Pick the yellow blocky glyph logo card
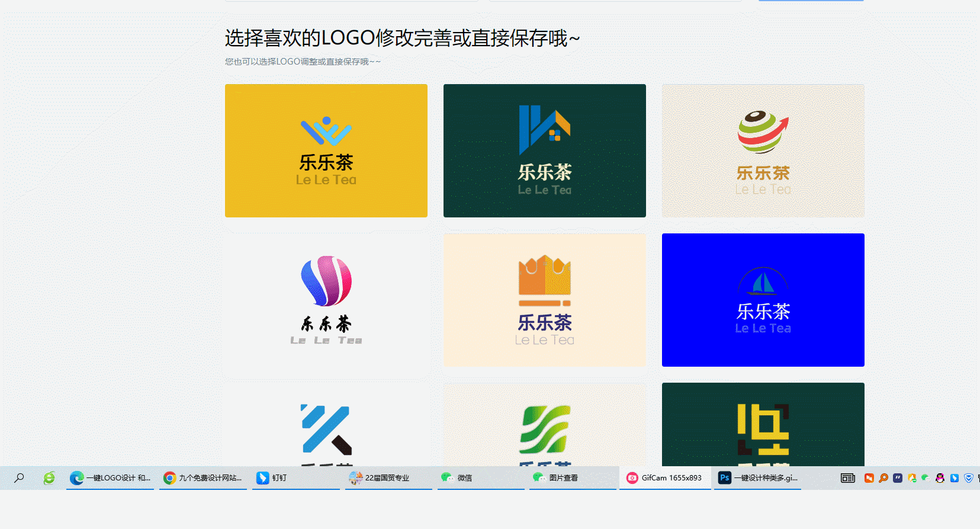This screenshot has width=980, height=529. [763, 424]
